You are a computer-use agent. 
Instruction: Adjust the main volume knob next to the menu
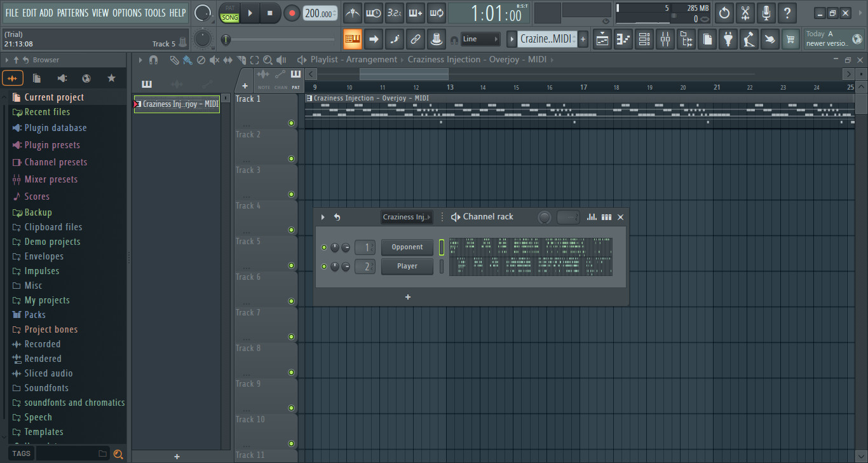coord(203,12)
